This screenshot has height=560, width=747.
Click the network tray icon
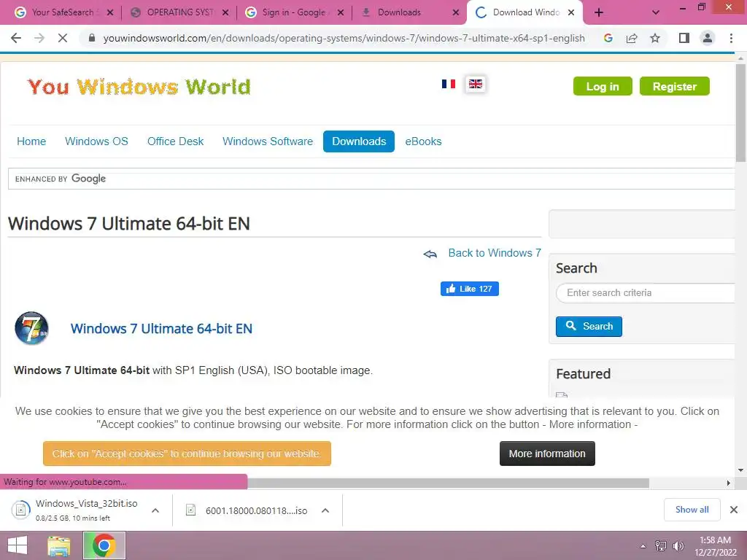[661, 545]
